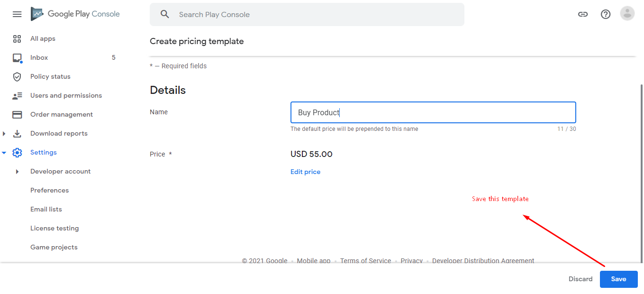644x294 pixels.
Task: Open Users and permissions page
Action: click(66, 96)
